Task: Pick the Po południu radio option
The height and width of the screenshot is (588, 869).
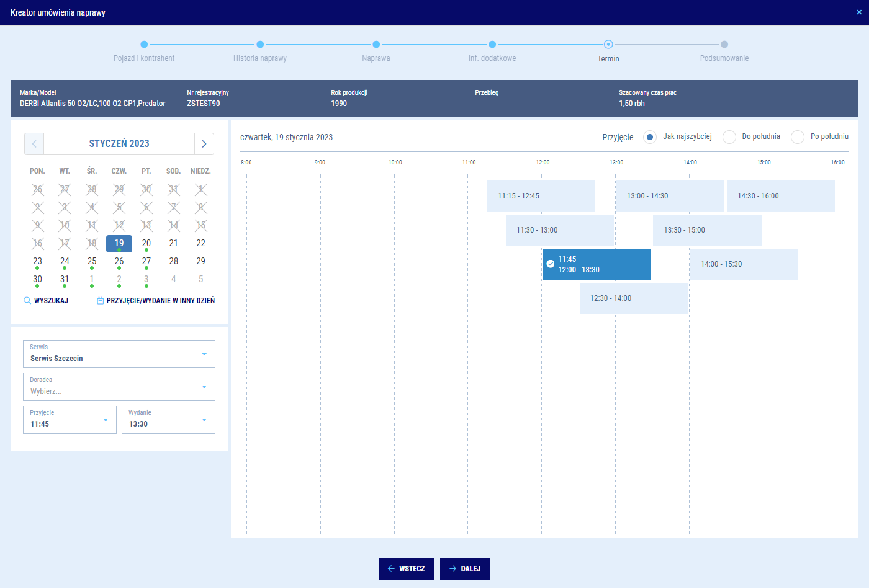Action: coord(798,137)
